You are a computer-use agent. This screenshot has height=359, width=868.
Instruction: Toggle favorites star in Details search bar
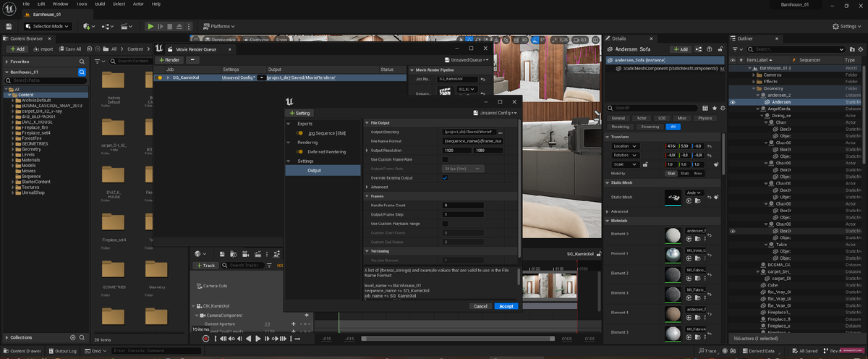pyautogui.click(x=714, y=108)
